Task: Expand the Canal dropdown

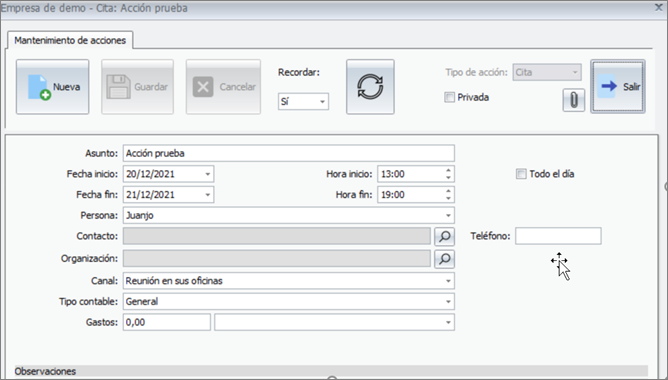Action: [448, 281]
